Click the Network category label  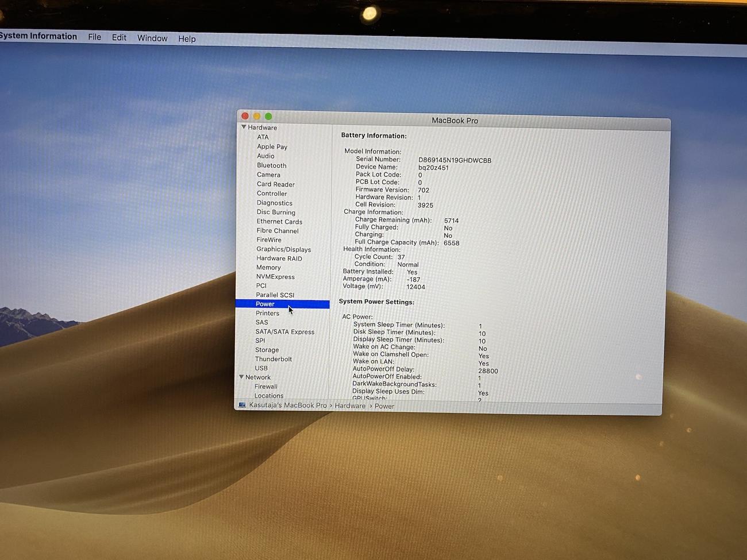tap(258, 377)
